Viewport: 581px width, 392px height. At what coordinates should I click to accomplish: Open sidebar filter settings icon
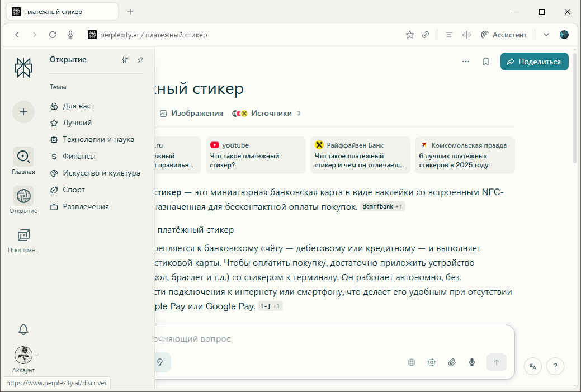(125, 60)
